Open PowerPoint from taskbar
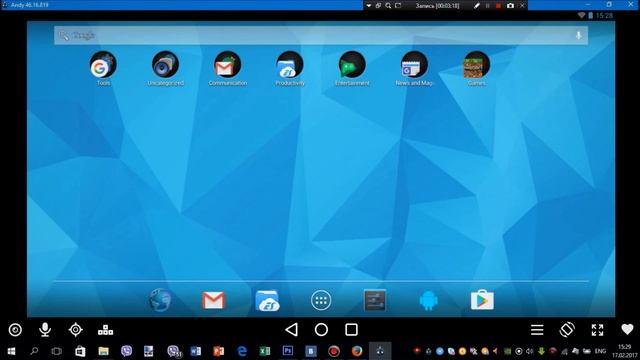 (218, 351)
